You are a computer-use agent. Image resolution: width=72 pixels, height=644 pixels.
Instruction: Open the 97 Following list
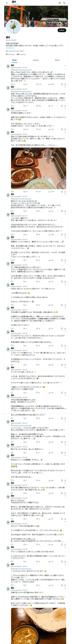(x=10, y=54)
